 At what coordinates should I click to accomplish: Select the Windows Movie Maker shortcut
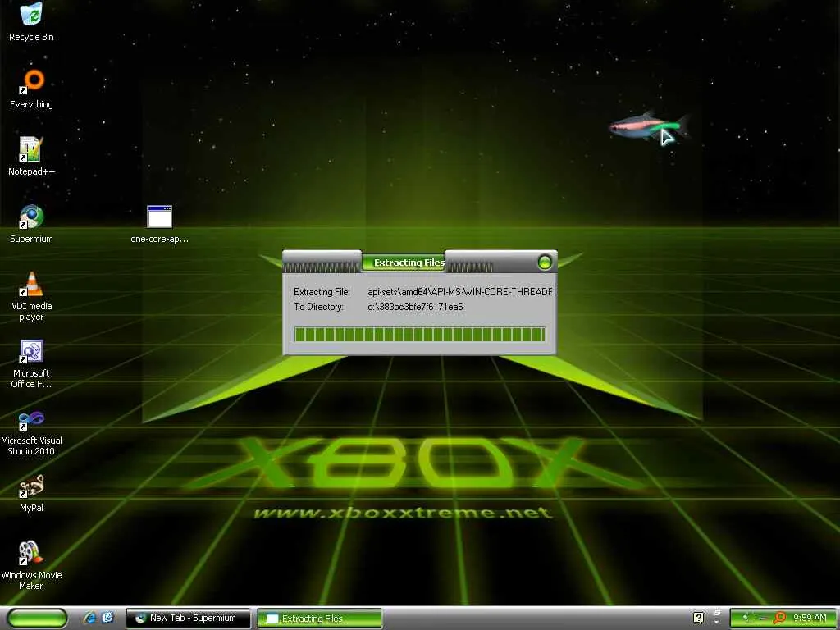click(x=31, y=553)
